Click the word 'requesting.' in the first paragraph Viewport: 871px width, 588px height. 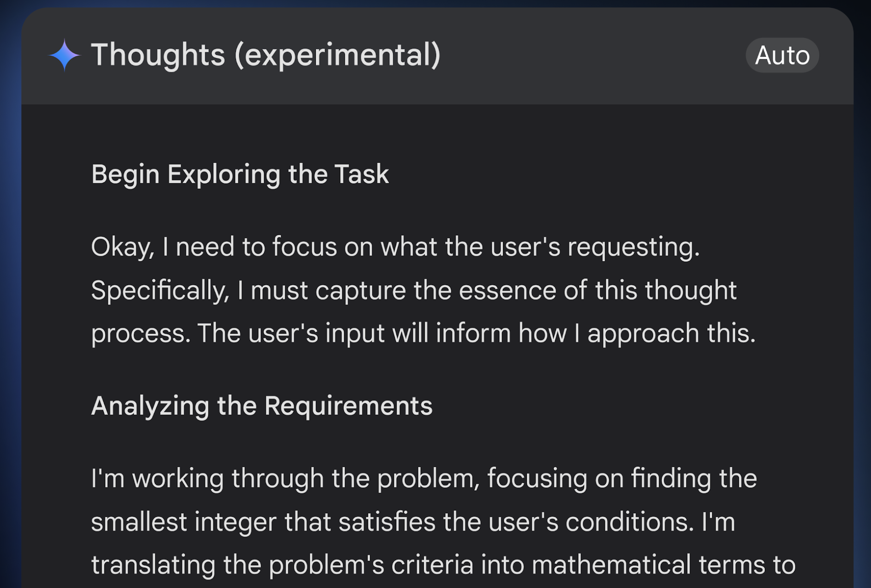coord(634,247)
